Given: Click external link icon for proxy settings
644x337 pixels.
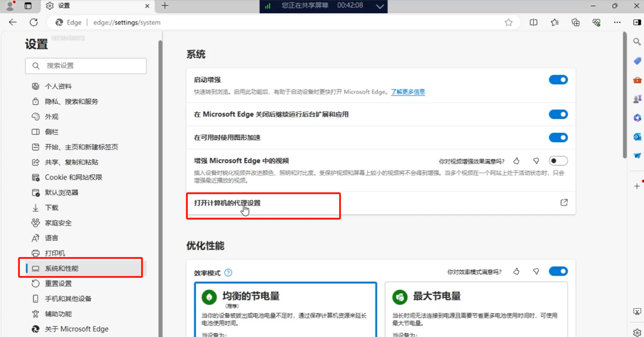Looking at the screenshot, I should click(564, 202).
